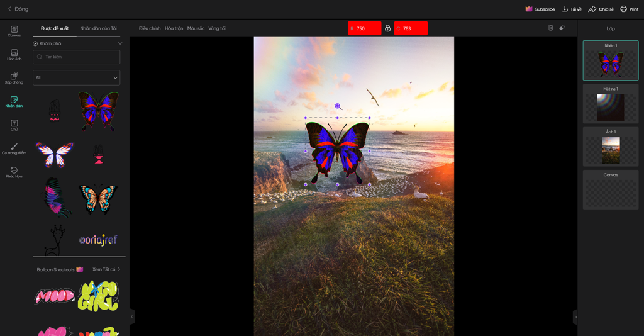The width and height of the screenshot is (644, 336).
Task: Select the blue-red butterfly sticker
Action: [x=99, y=111]
